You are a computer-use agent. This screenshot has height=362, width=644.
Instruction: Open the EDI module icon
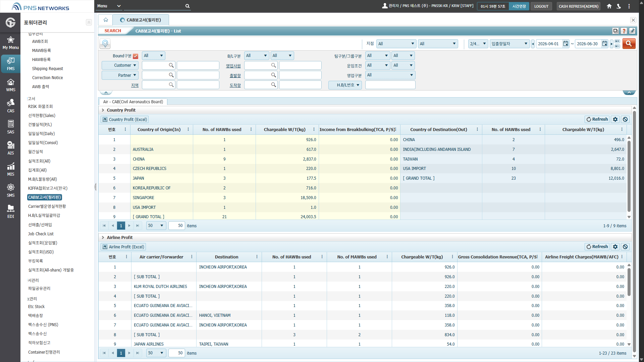click(10, 212)
